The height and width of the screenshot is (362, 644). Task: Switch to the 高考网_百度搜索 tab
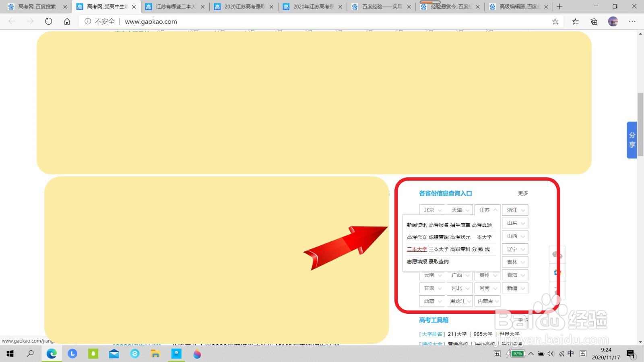point(37,6)
